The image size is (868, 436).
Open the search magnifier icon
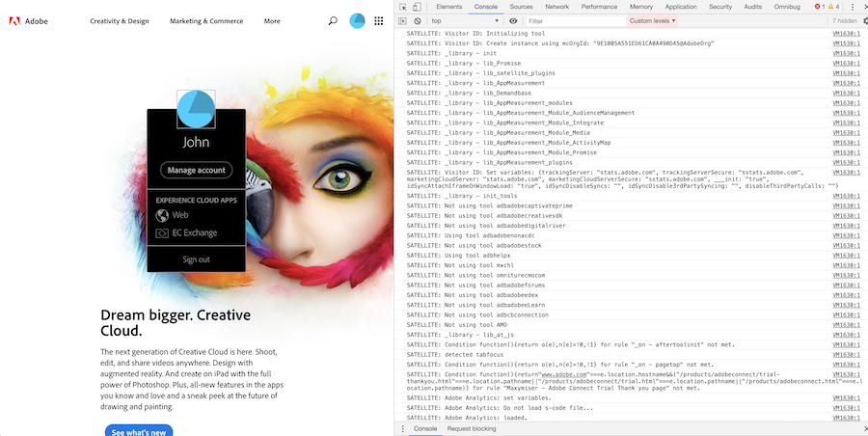pos(333,21)
